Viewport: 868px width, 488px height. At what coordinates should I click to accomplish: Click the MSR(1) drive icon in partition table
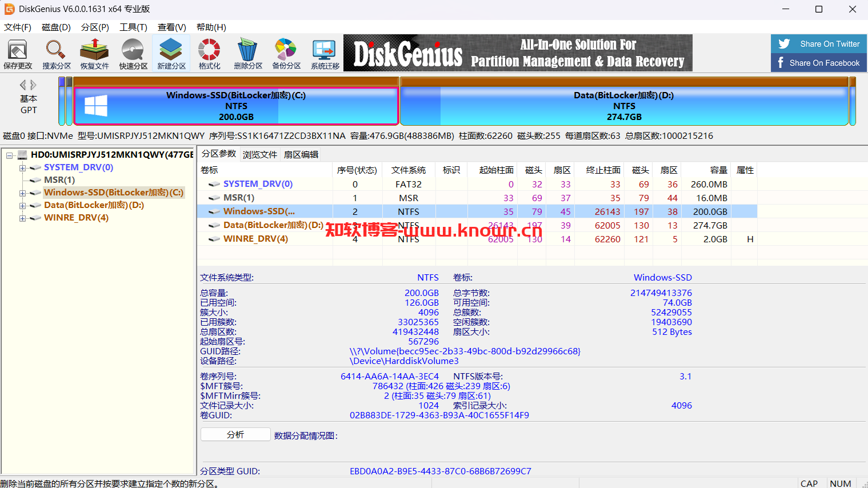(x=214, y=198)
